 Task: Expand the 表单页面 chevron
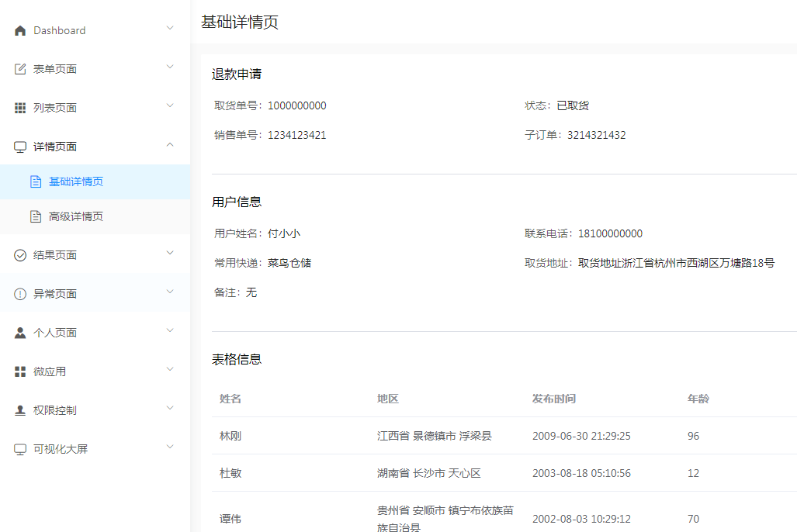coord(170,67)
